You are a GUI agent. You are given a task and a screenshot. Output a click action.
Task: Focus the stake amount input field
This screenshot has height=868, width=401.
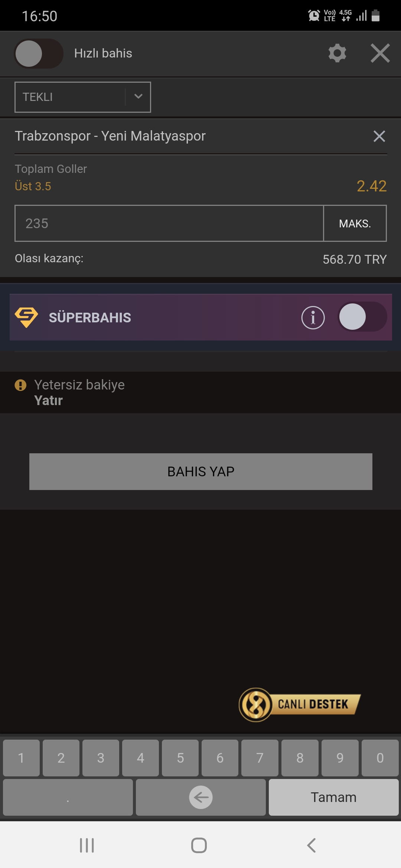(169, 223)
